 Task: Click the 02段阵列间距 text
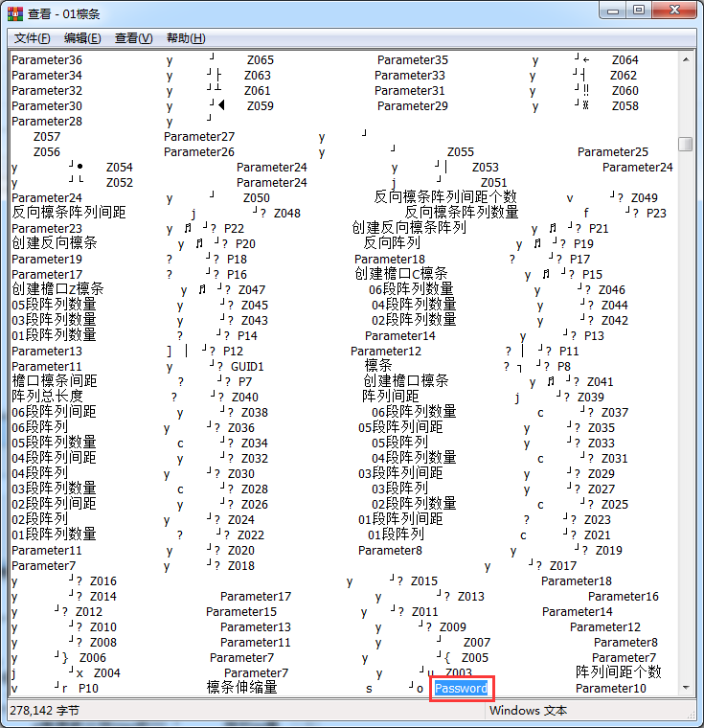click(x=54, y=503)
